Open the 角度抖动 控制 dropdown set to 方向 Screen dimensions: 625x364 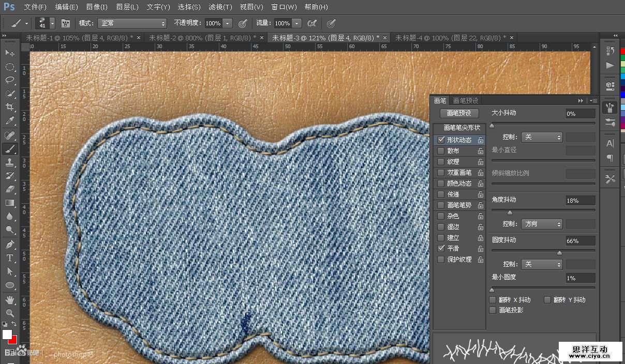[541, 224]
